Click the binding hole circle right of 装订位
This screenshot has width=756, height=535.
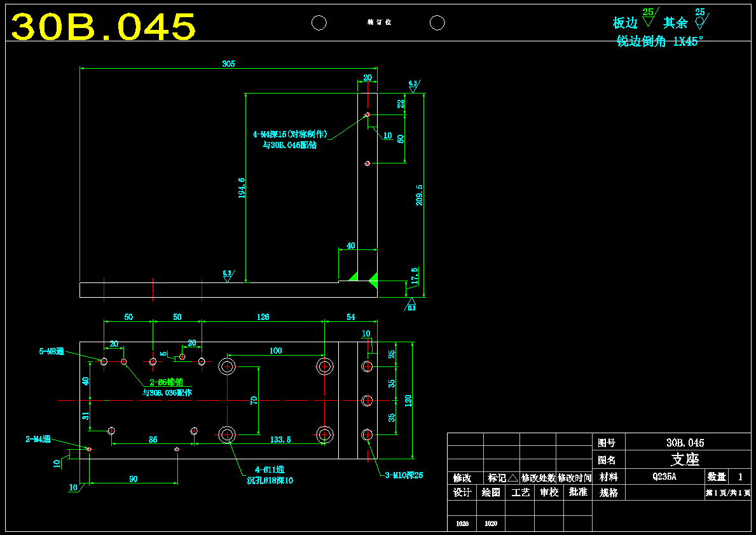[x=437, y=23]
